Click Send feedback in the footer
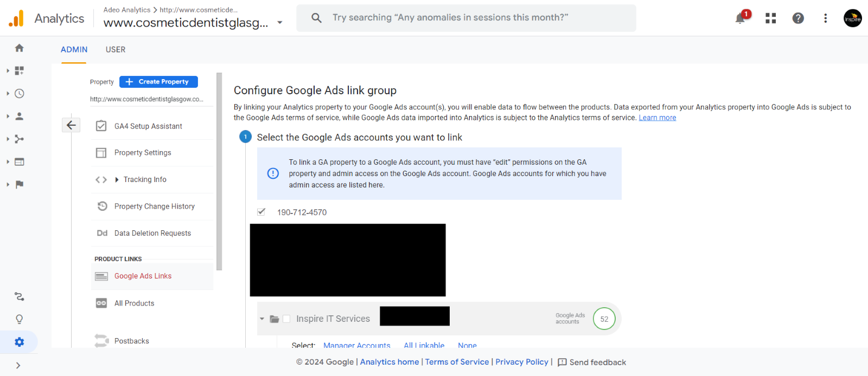 tap(592, 362)
